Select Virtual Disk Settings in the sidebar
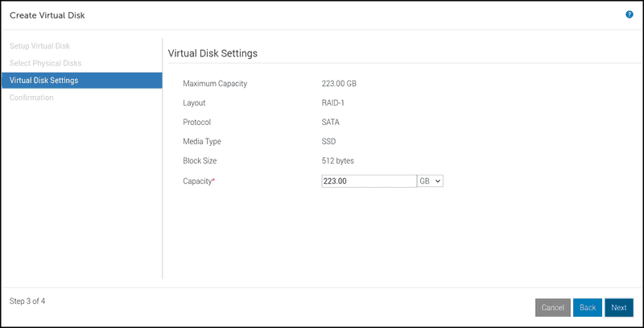Viewport: 644px width, 328px height. coord(43,80)
